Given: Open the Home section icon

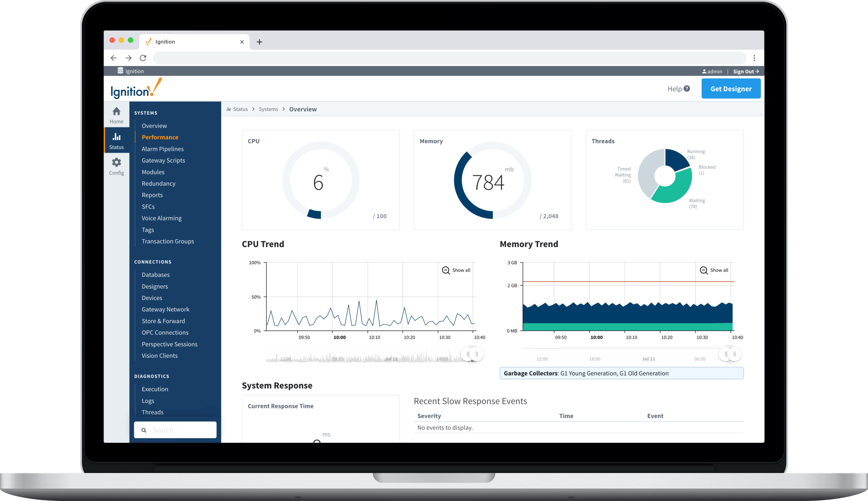Looking at the screenshot, I should point(116,112).
